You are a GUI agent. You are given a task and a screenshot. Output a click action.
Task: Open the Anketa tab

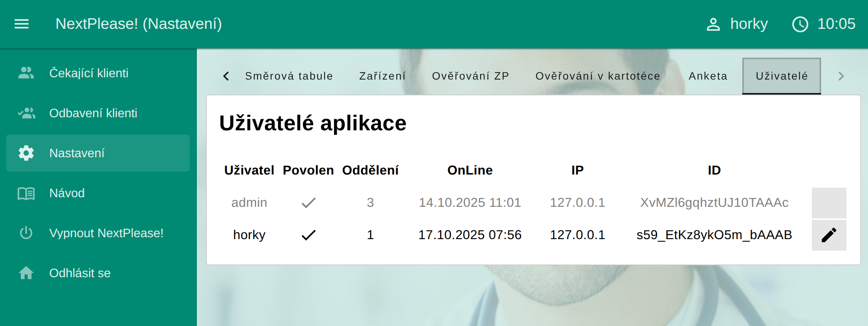click(708, 76)
